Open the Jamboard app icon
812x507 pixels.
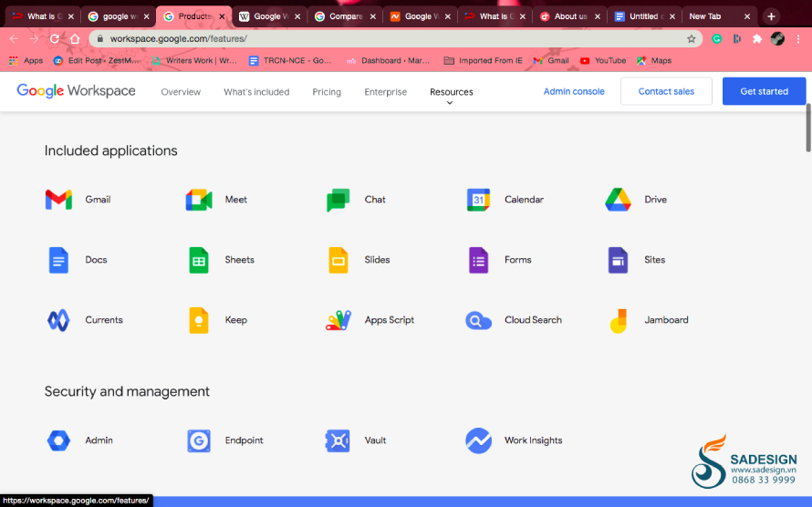[x=618, y=321]
